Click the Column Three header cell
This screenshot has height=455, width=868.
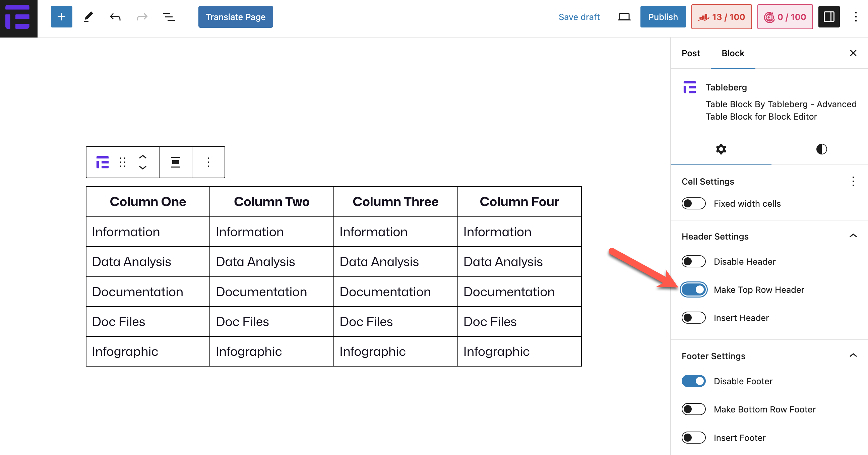[x=395, y=202]
